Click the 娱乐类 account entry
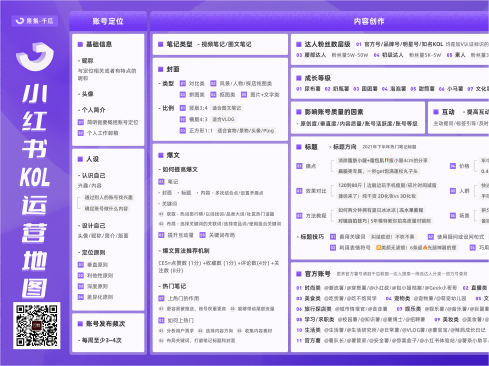The image size is (489, 366). click(x=413, y=309)
